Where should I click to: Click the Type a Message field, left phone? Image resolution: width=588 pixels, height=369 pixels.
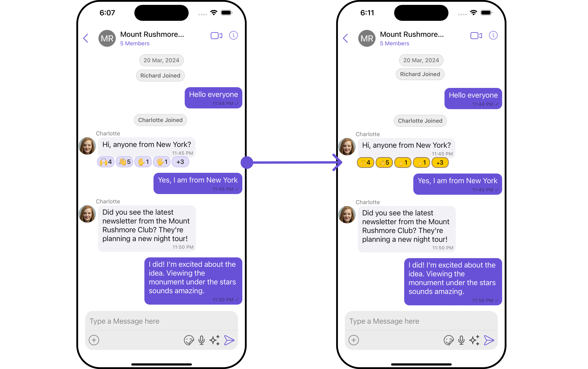coord(161,321)
